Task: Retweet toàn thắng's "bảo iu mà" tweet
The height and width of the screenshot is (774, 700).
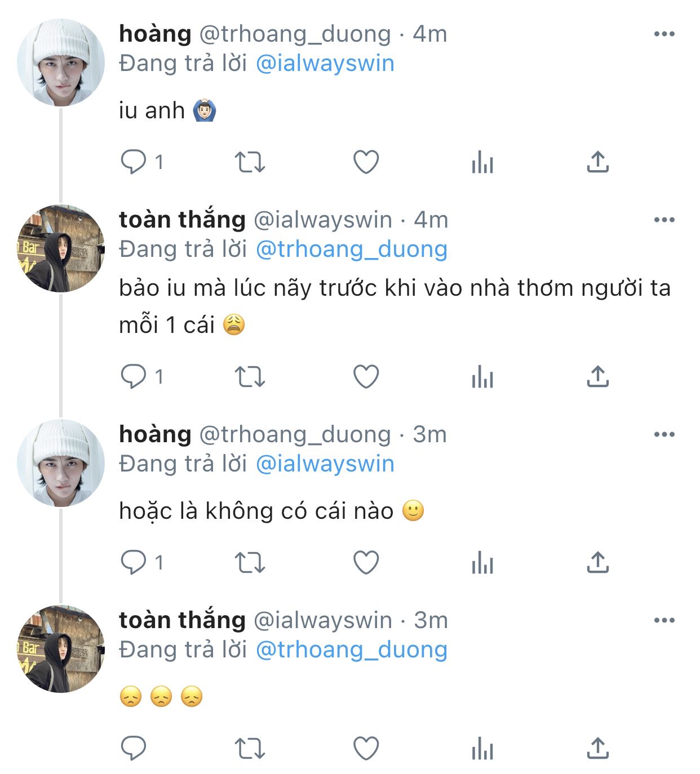Action: point(249,376)
